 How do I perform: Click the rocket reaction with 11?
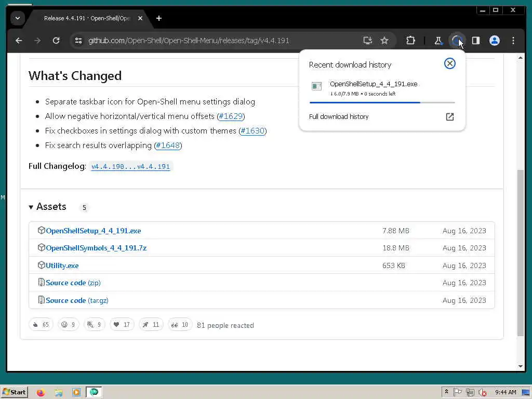coord(151,325)
